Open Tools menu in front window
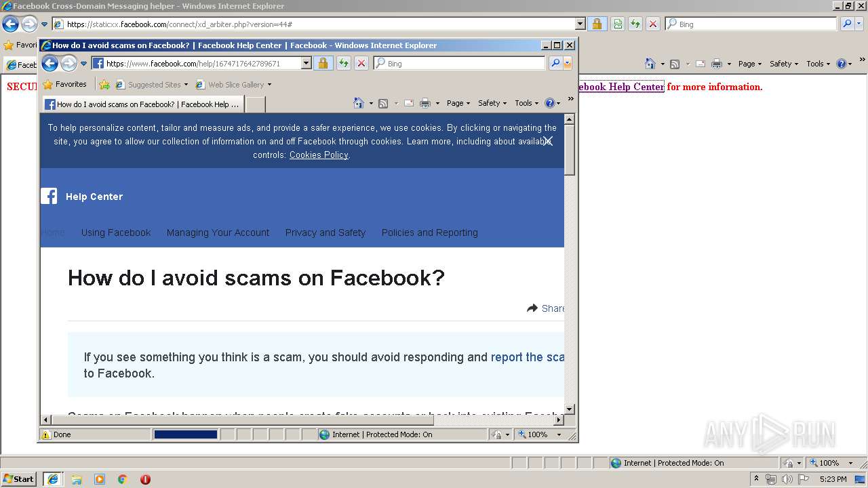The width and height of the screenshot is (868, 488). [527, 103]
